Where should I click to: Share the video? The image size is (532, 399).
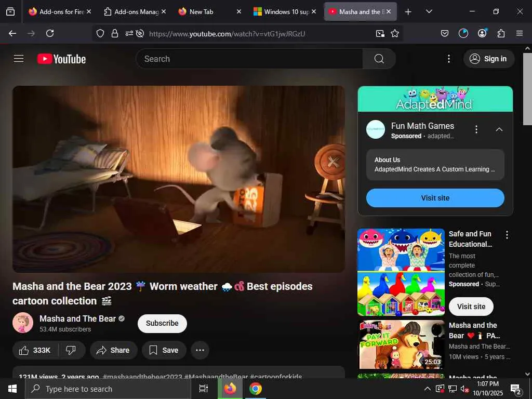click(x=114, y=350)
